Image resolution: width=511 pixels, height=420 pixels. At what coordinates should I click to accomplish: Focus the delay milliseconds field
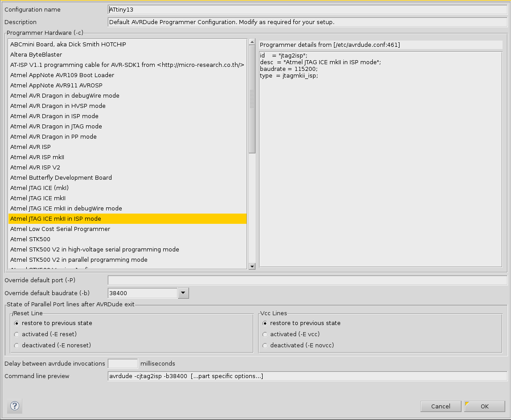click(x=123, y=364)
